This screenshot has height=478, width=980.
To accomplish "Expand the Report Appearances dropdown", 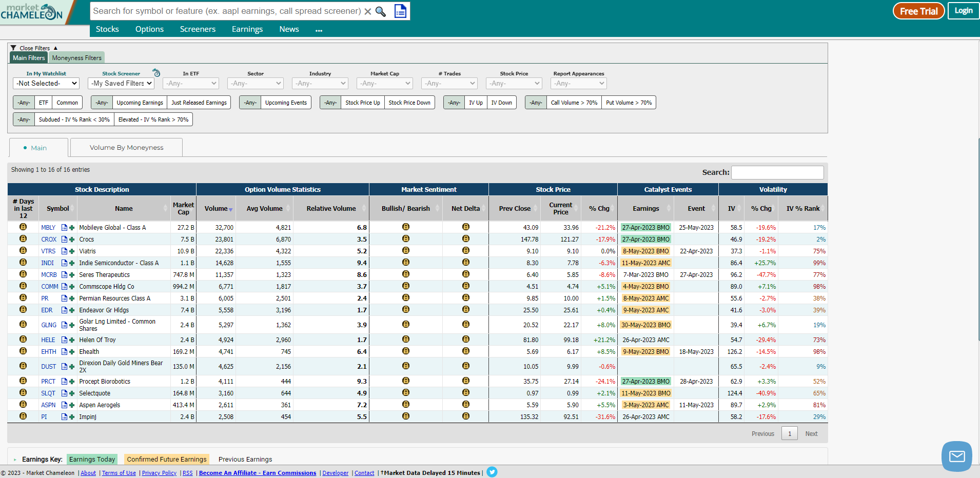I will coord(579,83).
